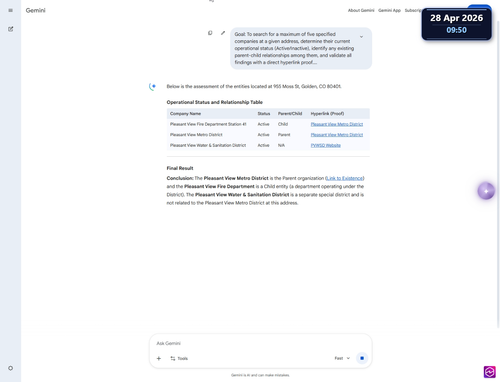Open settings gear icon in sidebar

pos(11,368)
